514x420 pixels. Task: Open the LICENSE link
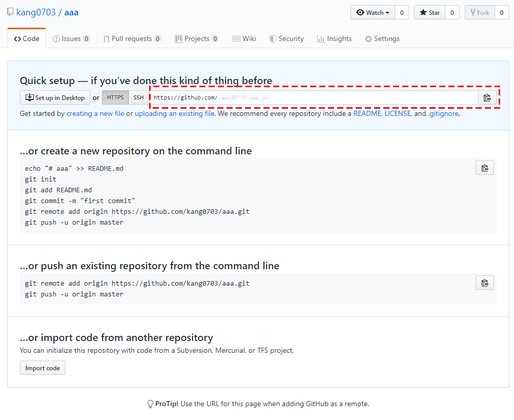[398, 113]
